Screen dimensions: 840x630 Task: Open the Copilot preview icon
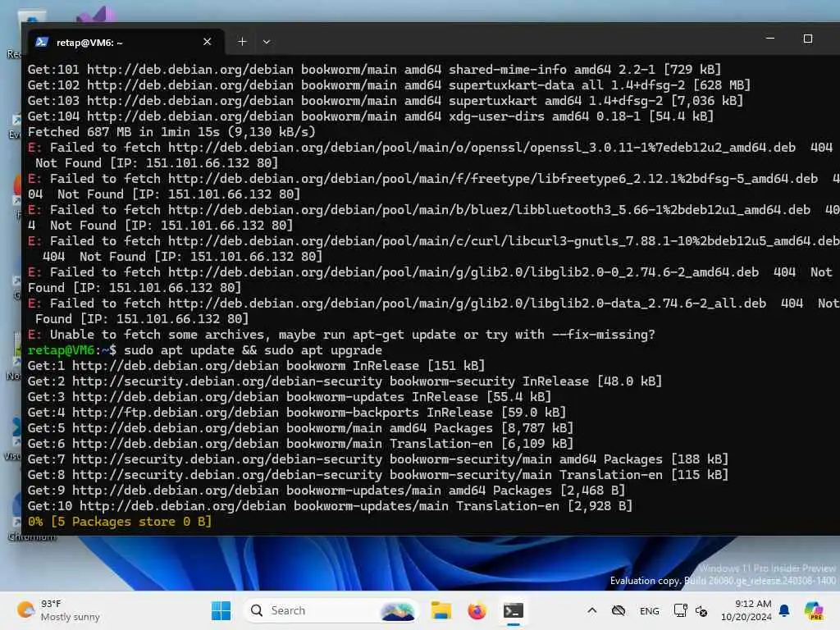814,610
